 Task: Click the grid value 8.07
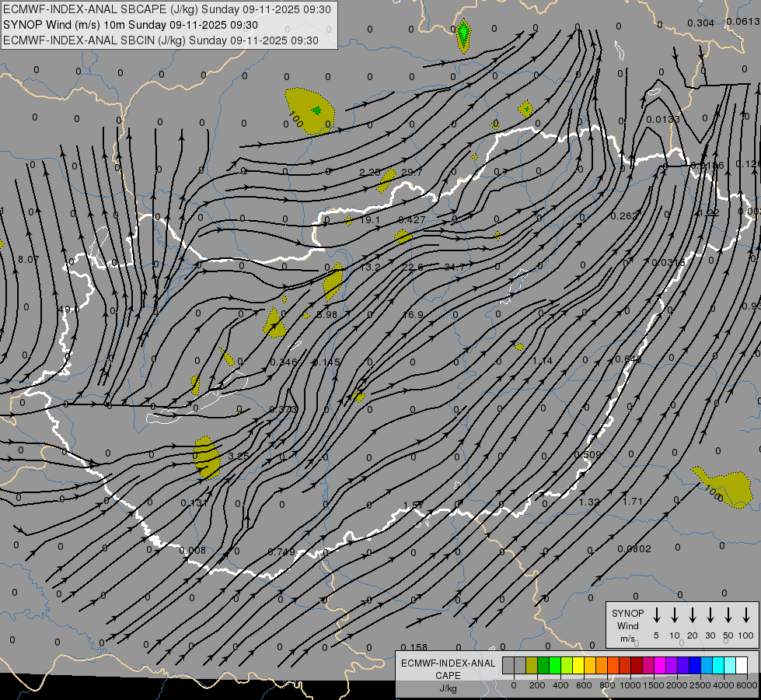click(28, 260)
